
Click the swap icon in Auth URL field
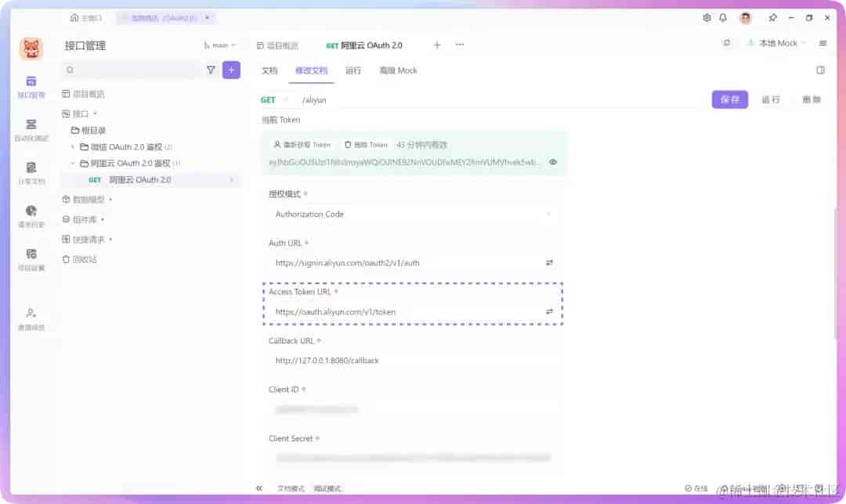[x=549, y=263]
